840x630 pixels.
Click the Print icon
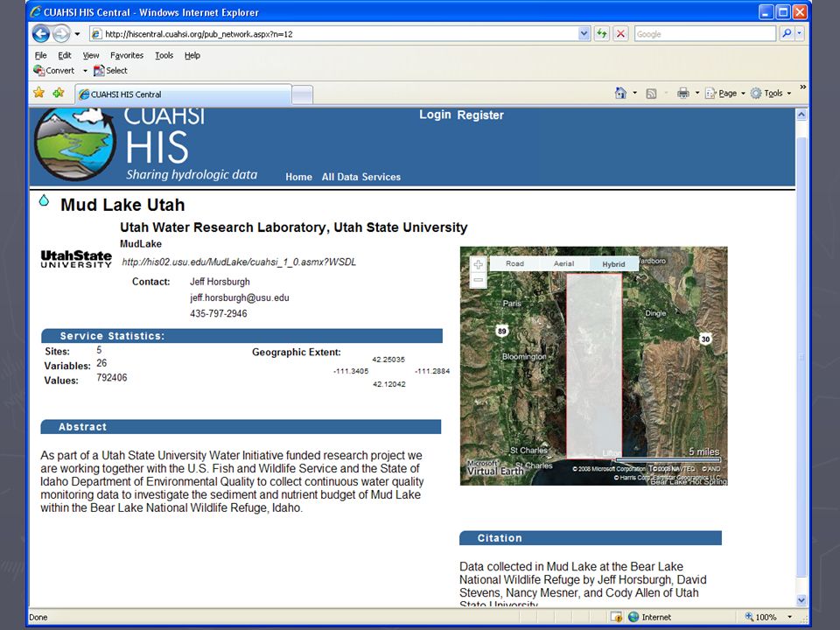(683, 94)
